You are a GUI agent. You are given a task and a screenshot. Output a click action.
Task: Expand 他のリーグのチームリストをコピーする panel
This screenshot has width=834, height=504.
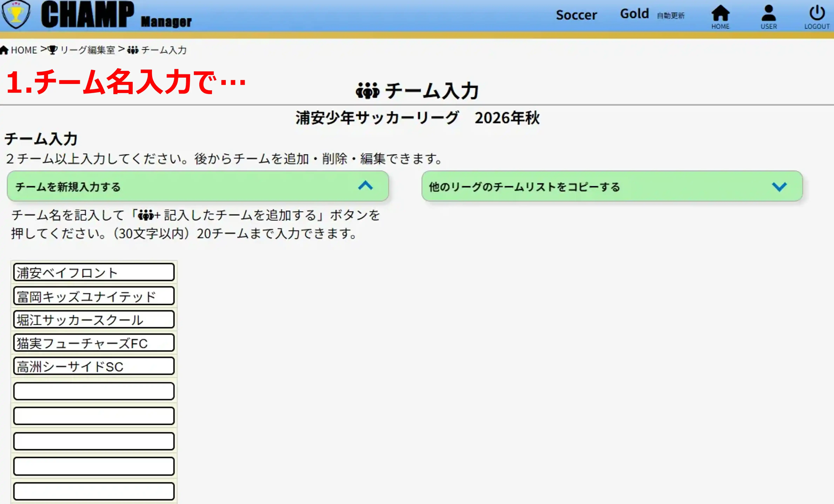(612, 186)
